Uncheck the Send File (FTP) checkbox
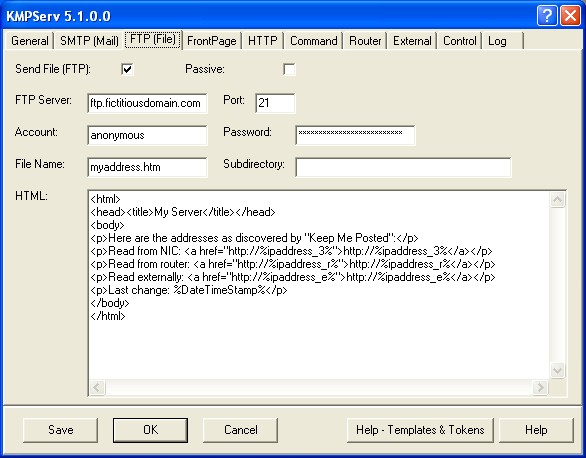The height and width of the screenshot is (458, 586). [x=127, y=69]
